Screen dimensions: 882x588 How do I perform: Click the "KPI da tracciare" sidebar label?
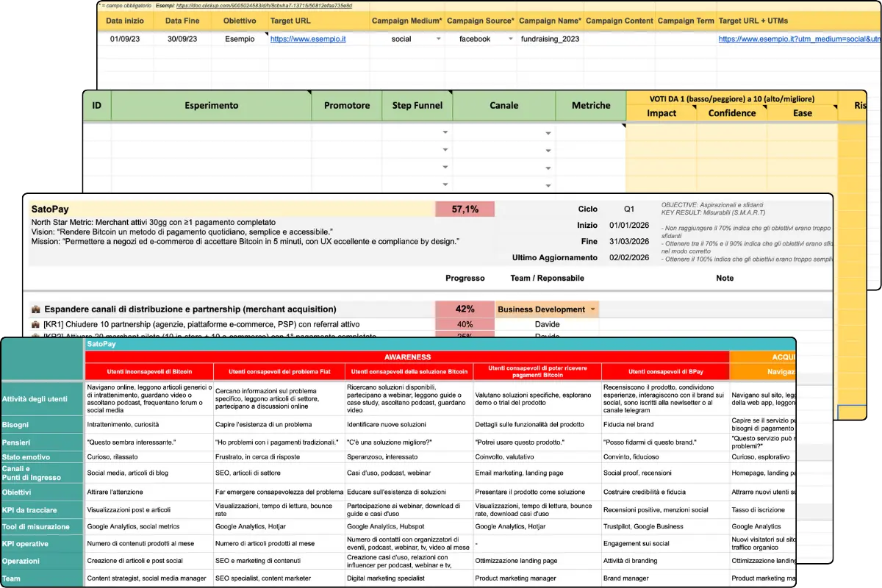coord(32,509)
